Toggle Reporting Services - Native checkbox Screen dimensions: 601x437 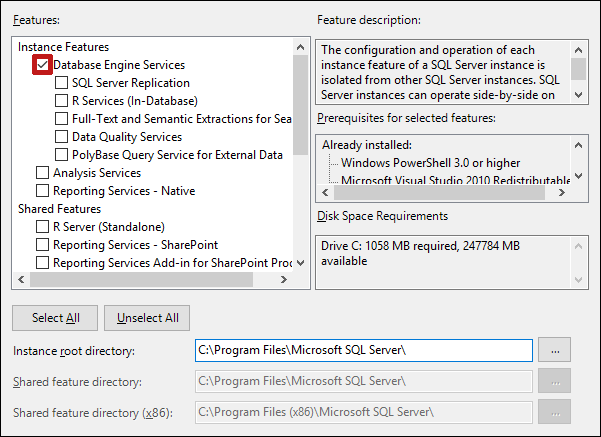(42, 191)
